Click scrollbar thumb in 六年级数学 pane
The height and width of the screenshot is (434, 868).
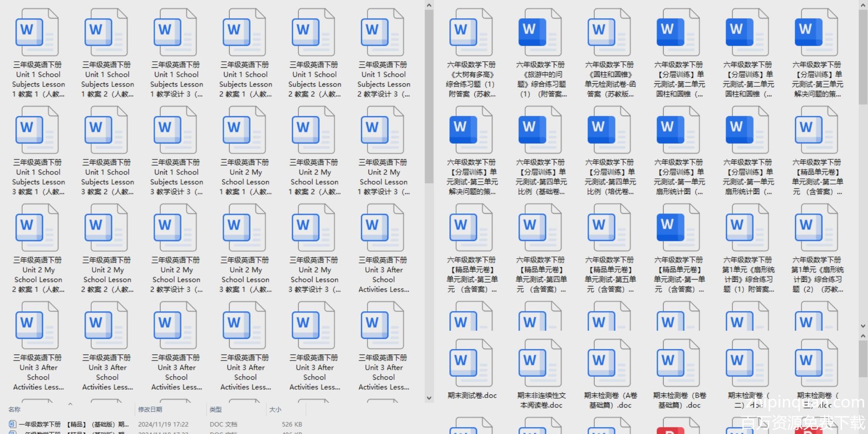tap(863, 57)
